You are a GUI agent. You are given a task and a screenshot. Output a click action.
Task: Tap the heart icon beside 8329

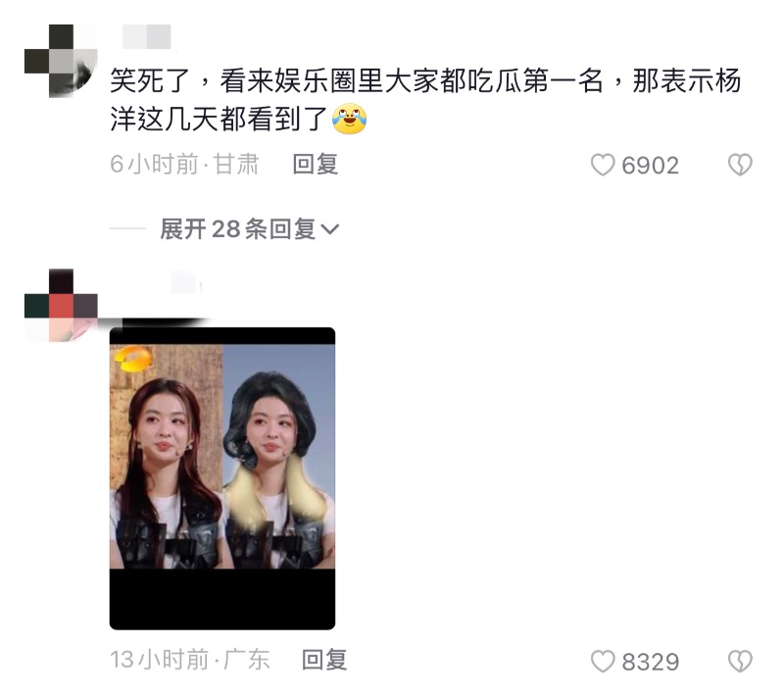[603, 661]
